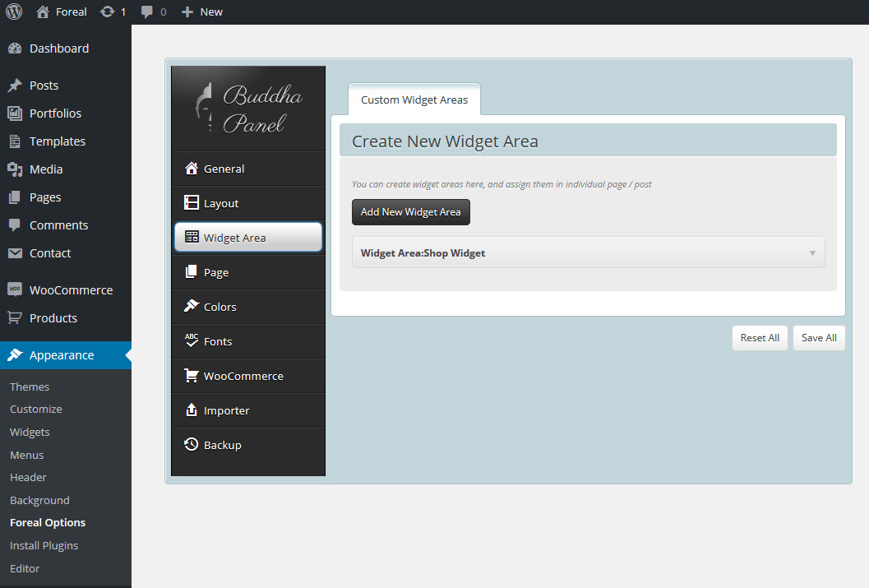This screenshot has width=869, height=588.
Task: Open Header under Appearance
Action: click(28, 477)
